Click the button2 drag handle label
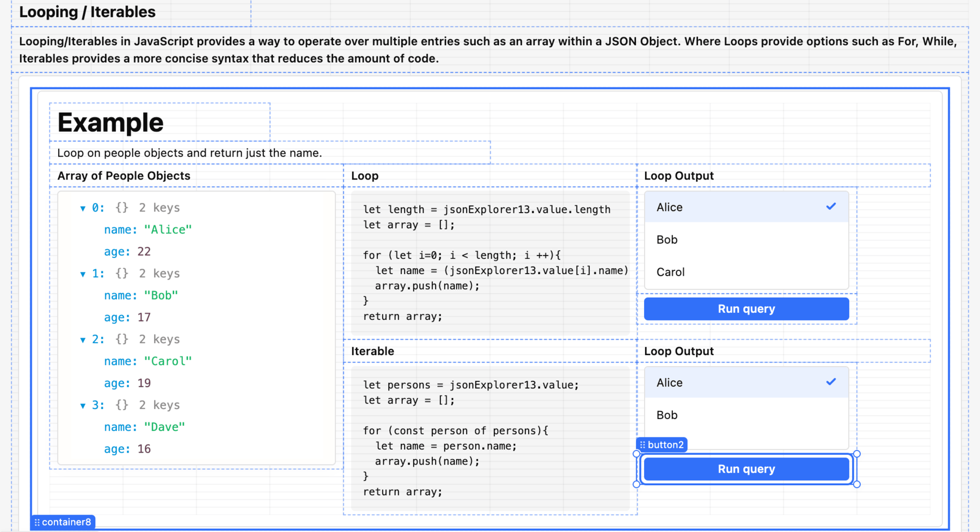 (x=661, y=445)
